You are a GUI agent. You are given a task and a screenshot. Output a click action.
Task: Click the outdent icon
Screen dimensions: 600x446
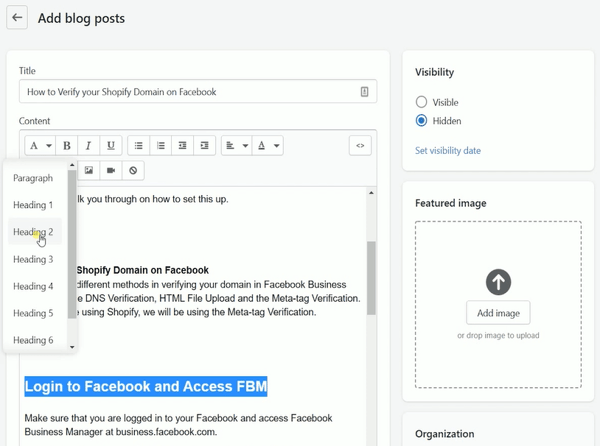(183, 146)
